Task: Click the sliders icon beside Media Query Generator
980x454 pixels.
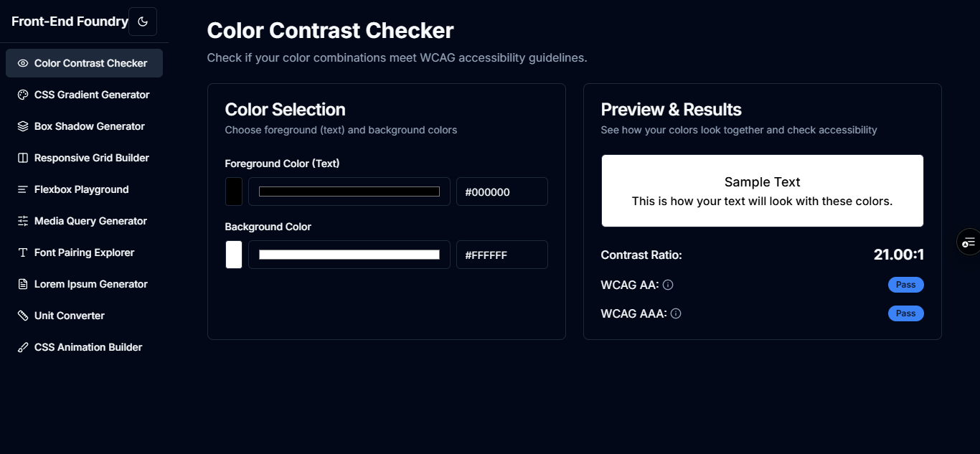Action: coord(22,220)
